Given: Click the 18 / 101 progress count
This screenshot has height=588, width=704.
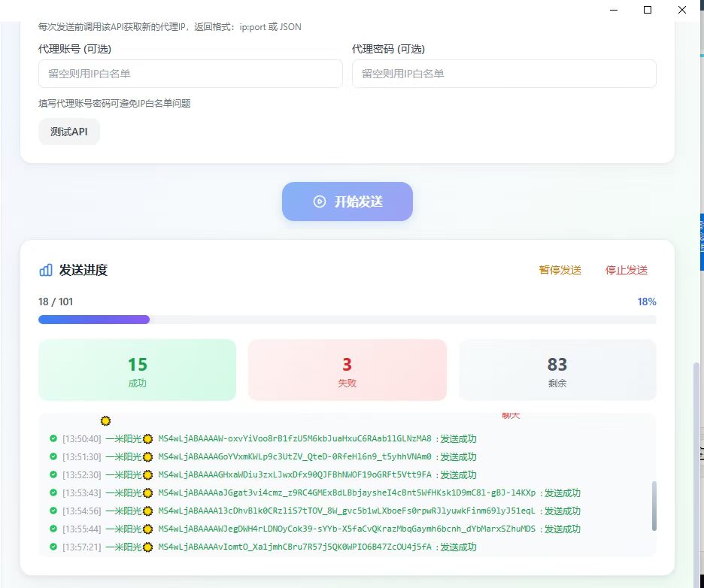Looking at the screenshot, I should tap(56, 302).
